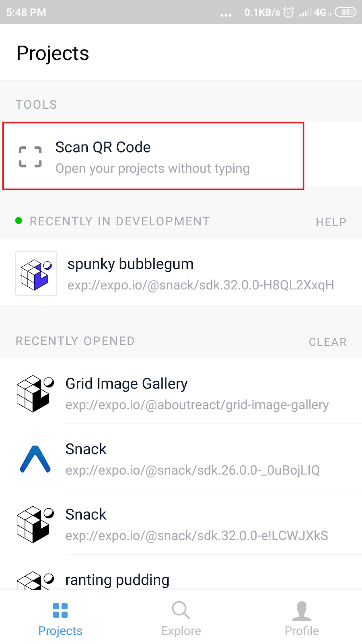
Task: Select the spunky bubblegum project cube icon
Action: (x=36, y=273)
